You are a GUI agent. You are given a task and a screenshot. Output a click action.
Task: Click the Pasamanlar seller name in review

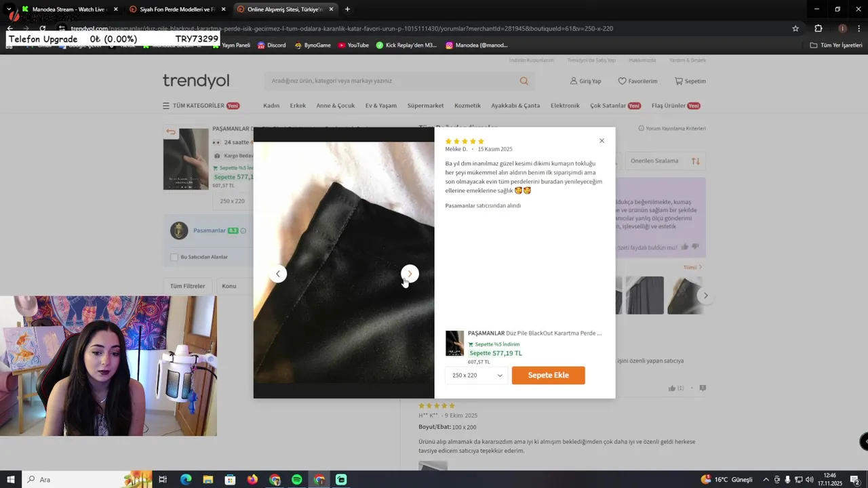pyautogui.click(x=460, y=205)
